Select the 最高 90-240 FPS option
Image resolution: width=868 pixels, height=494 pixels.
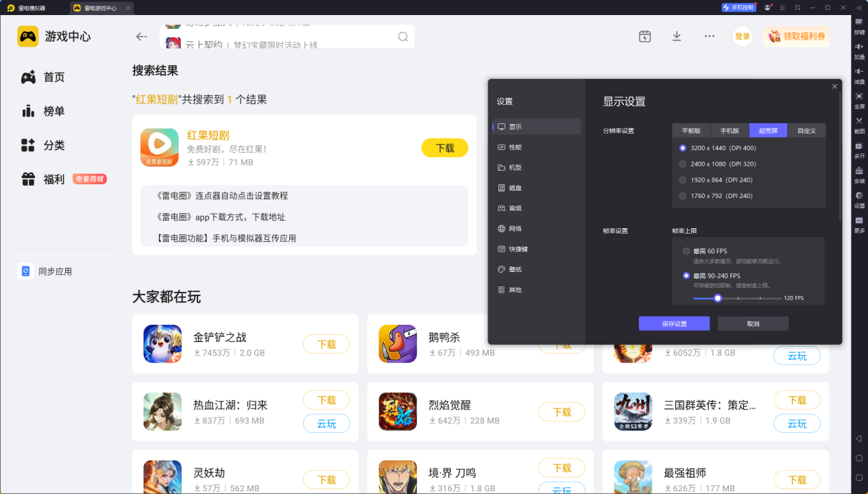(686, 275)
